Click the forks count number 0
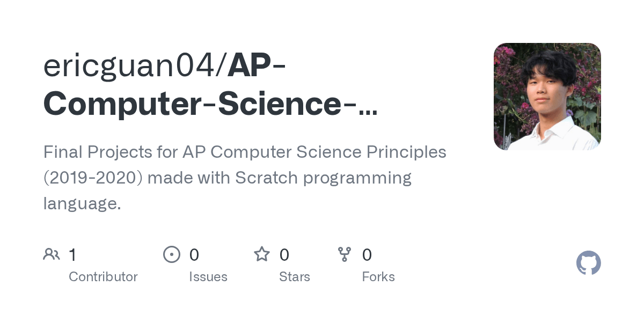 click(367, 254)
